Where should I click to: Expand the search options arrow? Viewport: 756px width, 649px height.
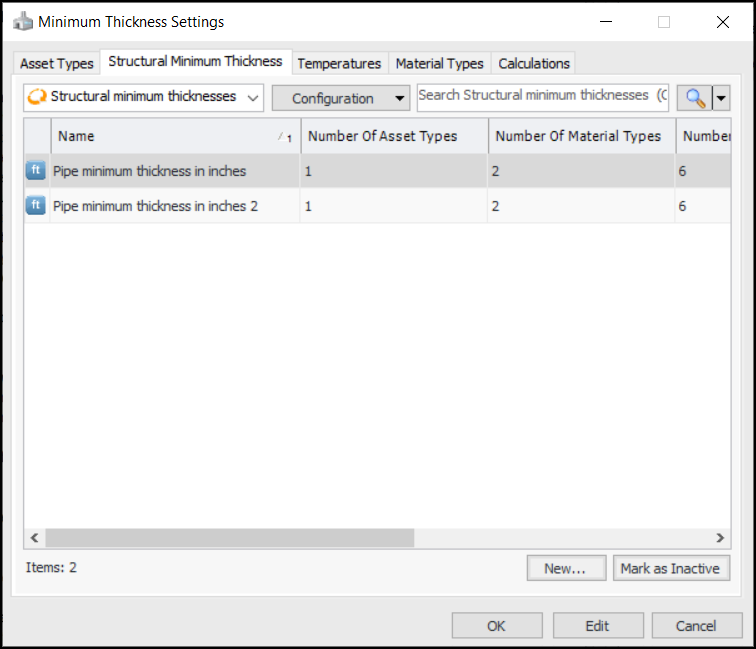(721, 98)
